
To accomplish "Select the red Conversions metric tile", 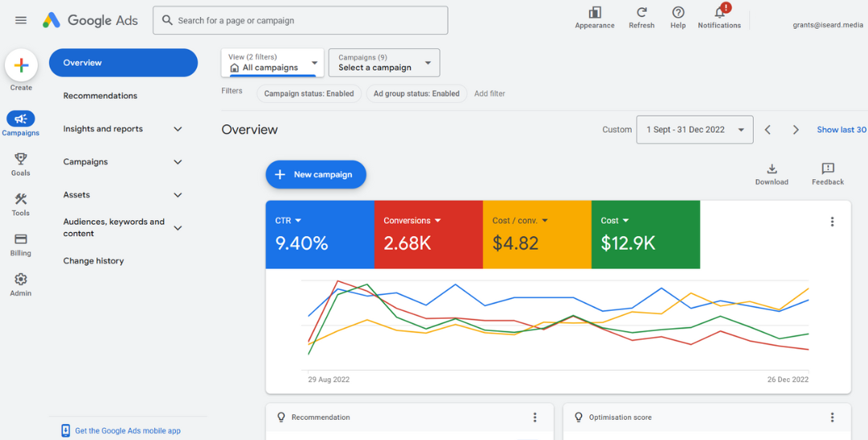I will 428,234.
